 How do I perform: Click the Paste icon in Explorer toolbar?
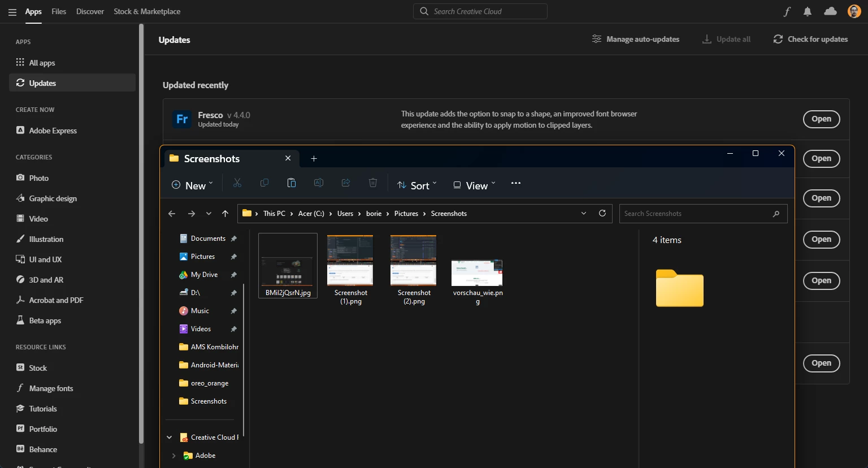click(292, 183)
